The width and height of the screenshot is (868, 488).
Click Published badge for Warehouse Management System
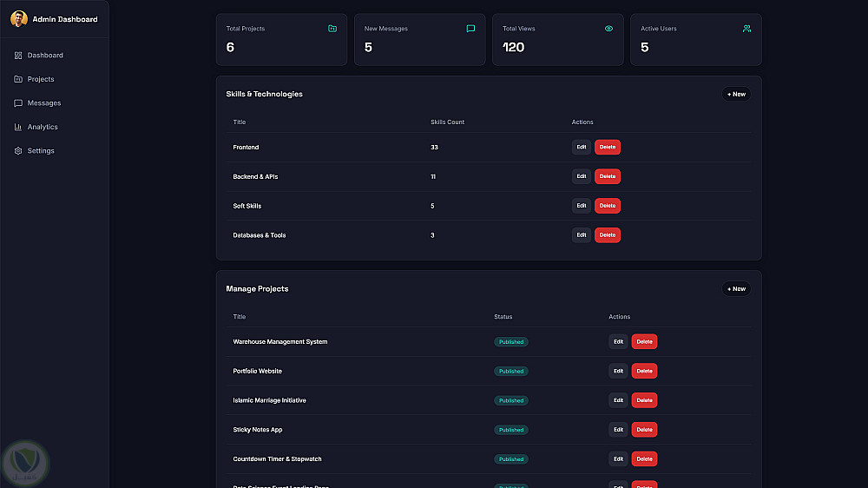(511, 342)
